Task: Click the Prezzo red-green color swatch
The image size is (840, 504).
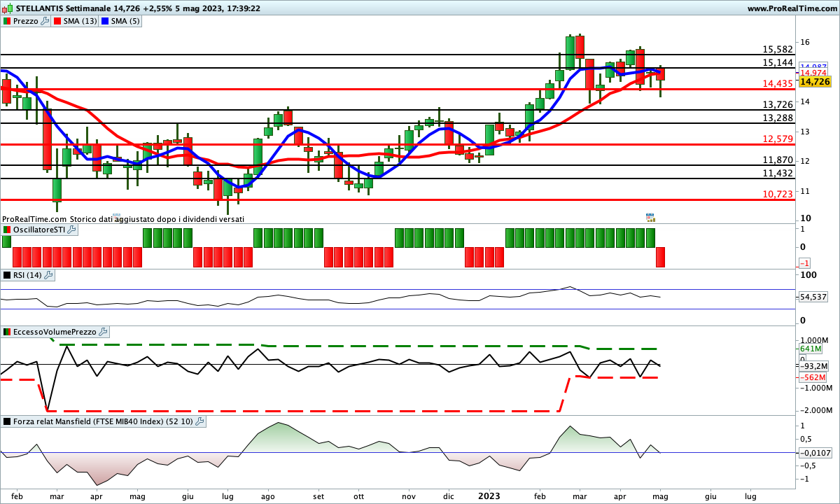Action: point(7,21)
